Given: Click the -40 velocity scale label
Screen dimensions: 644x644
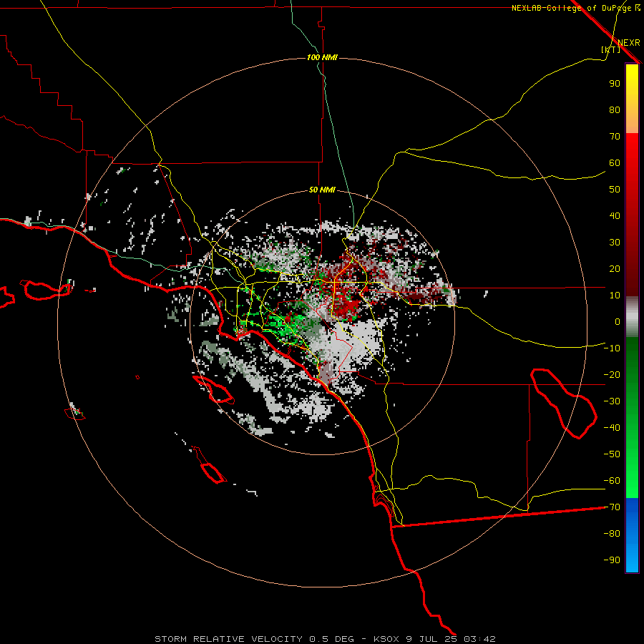Looking at the screenshot, I should [612, 428].
